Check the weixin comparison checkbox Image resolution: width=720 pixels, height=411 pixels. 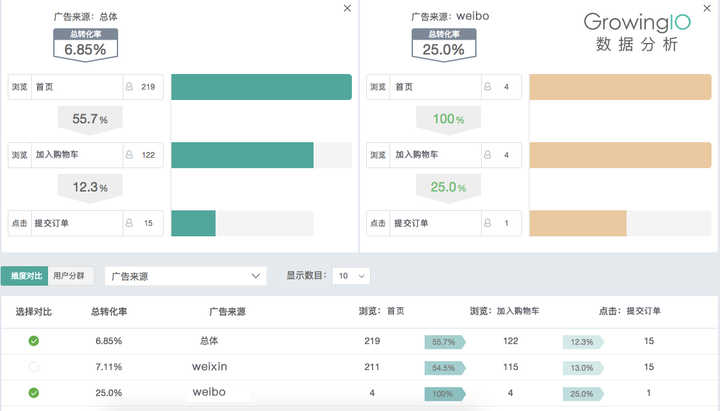point(33,367)
